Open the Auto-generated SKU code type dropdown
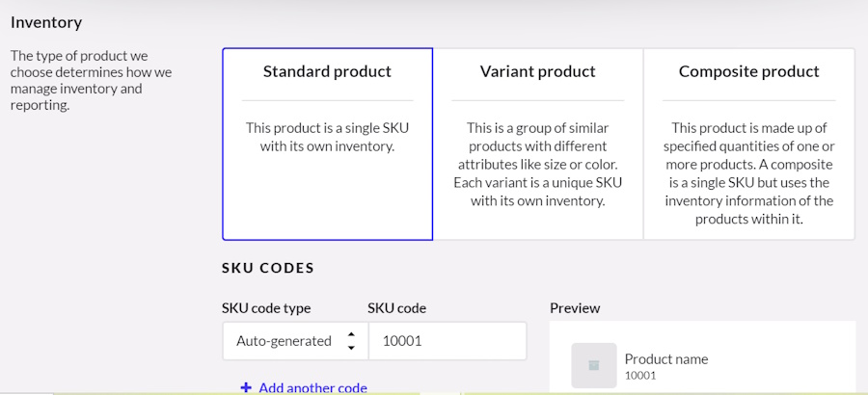 coord(296,341)
